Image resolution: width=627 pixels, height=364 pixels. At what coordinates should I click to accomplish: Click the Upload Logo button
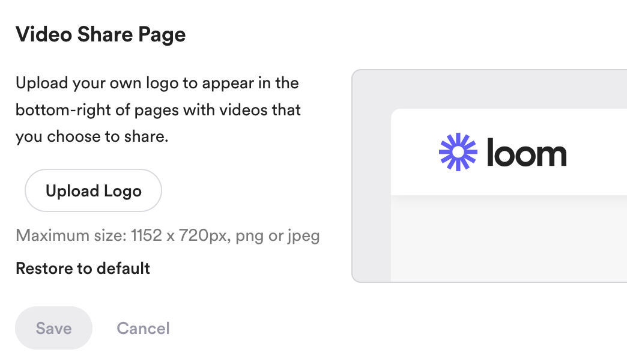[x=93, y=190]
